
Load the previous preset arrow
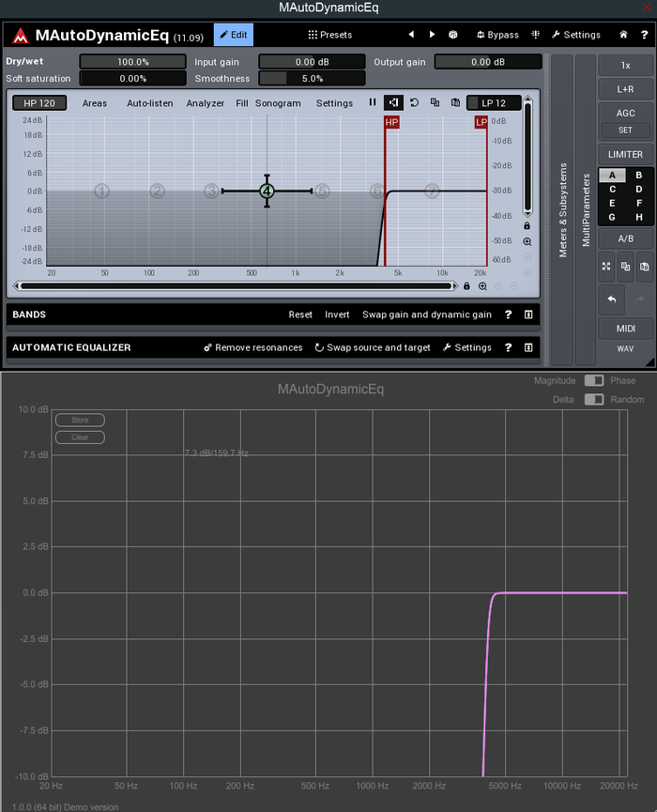[411, 34]
